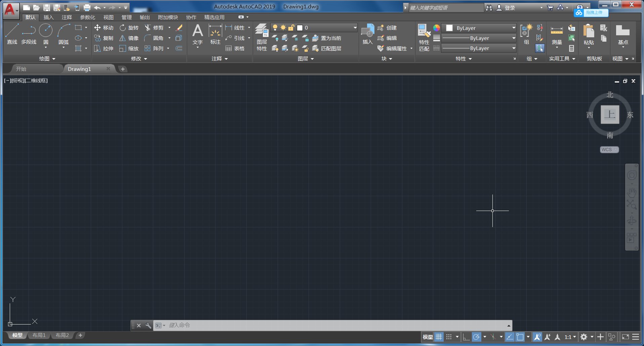Click the Rotate (旋转) tool
This screenshot has height=346, width=644.
[129, 28]
